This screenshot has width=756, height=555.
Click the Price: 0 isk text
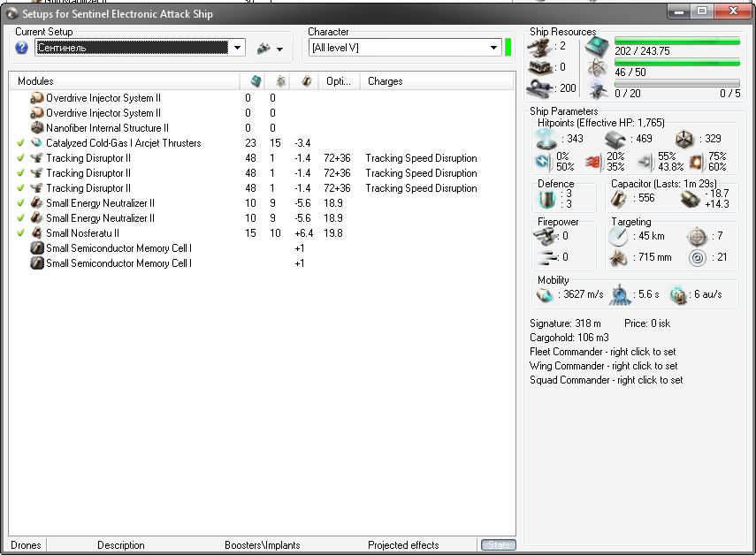[x=647, y=323]
